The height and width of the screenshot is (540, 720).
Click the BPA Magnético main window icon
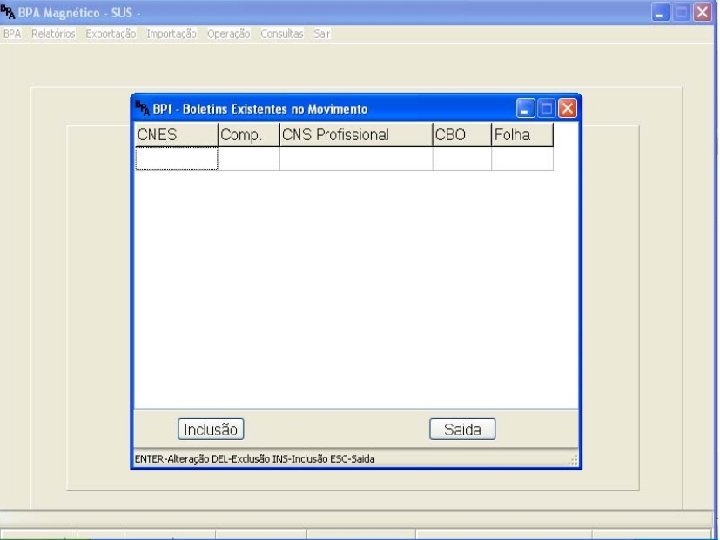pyautogui.click(x=8, y=12)
